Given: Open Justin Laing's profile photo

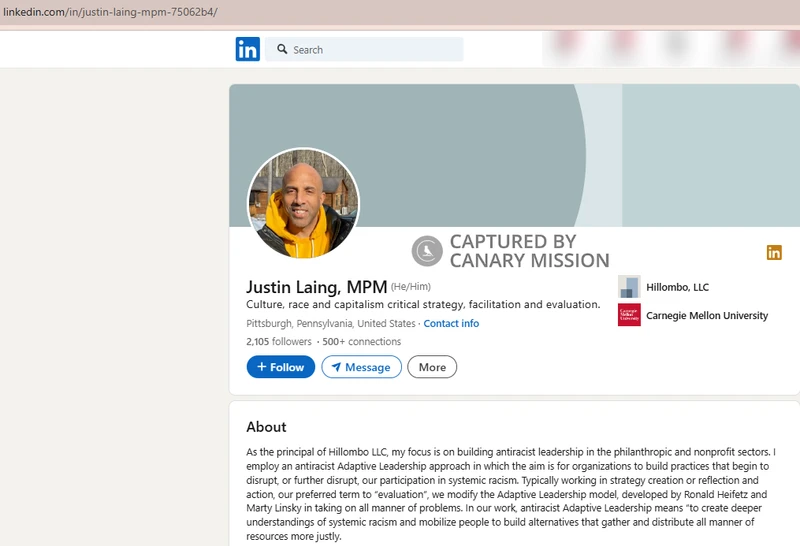Looking at the screenshot, I should click(304, 203).
